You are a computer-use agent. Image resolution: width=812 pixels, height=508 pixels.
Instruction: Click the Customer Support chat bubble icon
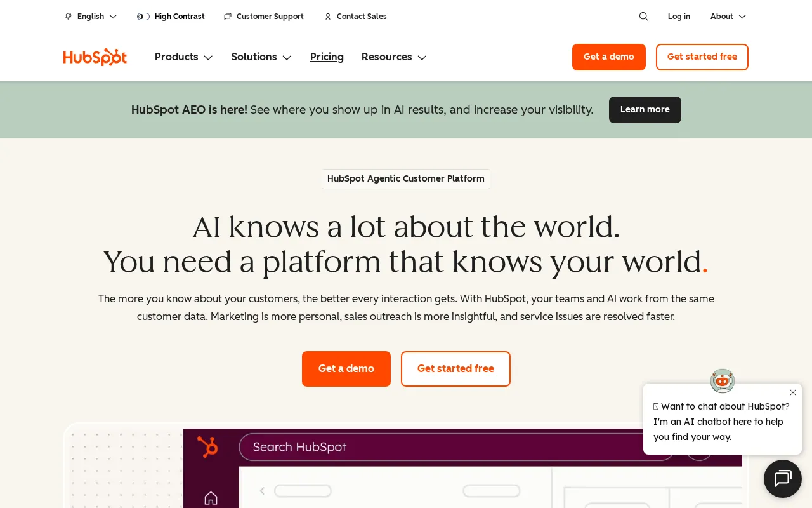click(x=228, y=17)
